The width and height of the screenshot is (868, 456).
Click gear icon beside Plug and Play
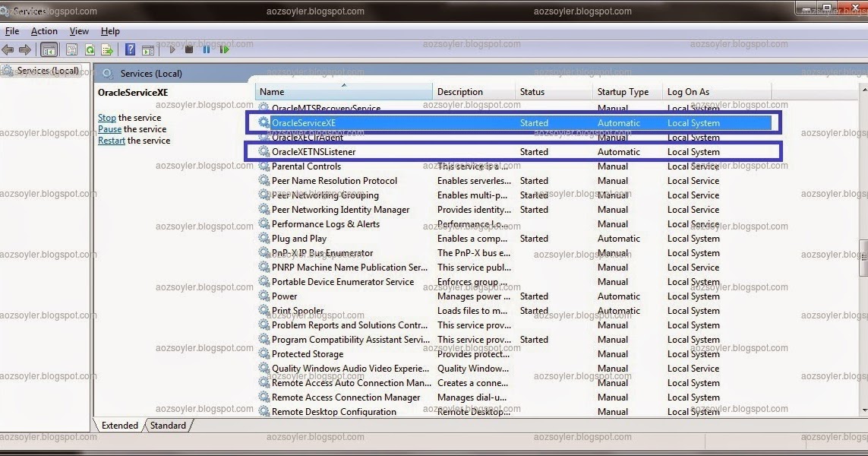264,238
